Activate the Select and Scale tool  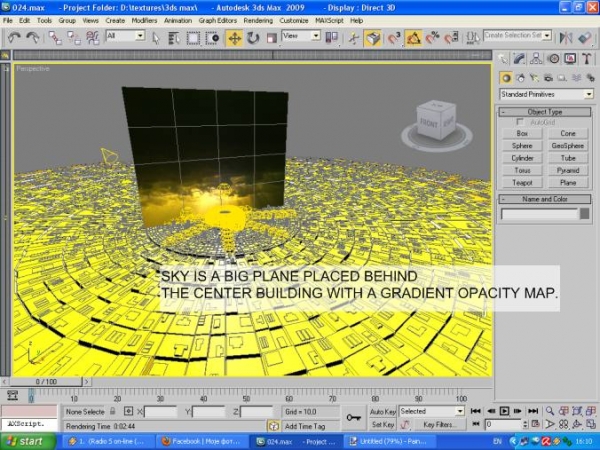pos(272,38)
